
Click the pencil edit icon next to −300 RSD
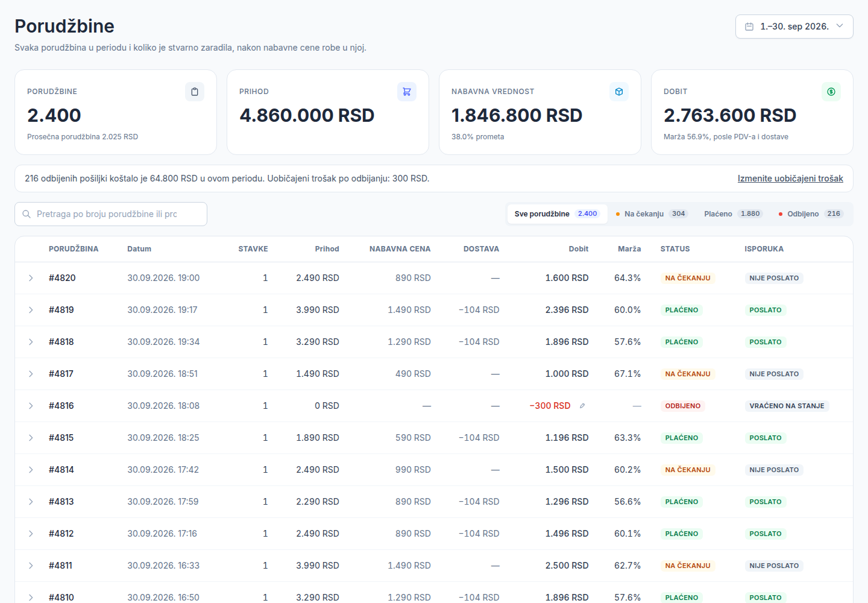click(582, 406)
